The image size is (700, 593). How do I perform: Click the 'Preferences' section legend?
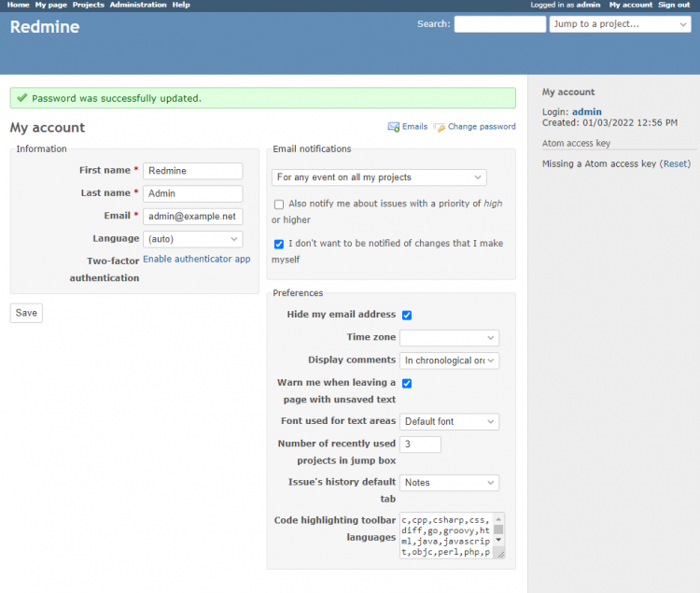click(298, 293)
